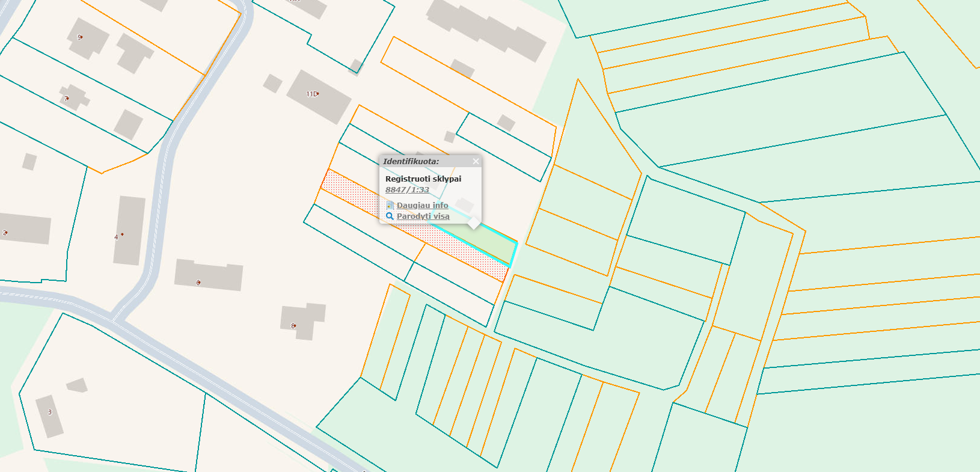Click the document icon beside Daugiau info
This screenshot has width=980, height=472.
(x=390, y=206)
